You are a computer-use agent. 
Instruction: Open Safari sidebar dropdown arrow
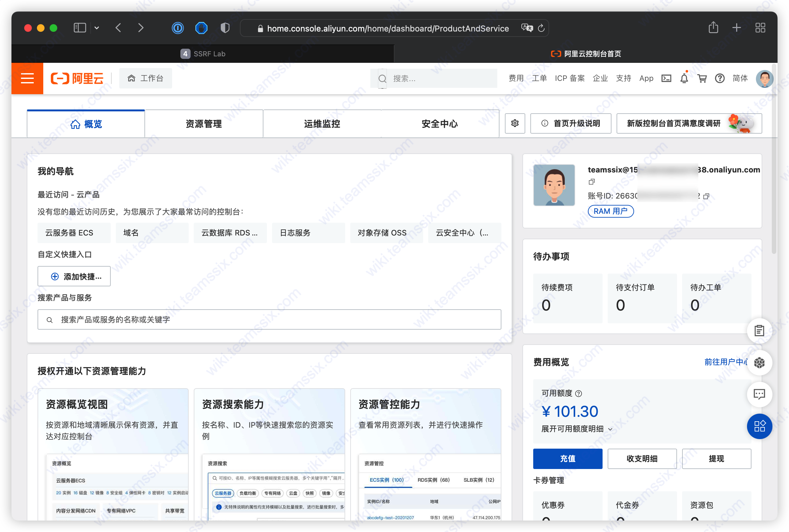click(97, 28)
